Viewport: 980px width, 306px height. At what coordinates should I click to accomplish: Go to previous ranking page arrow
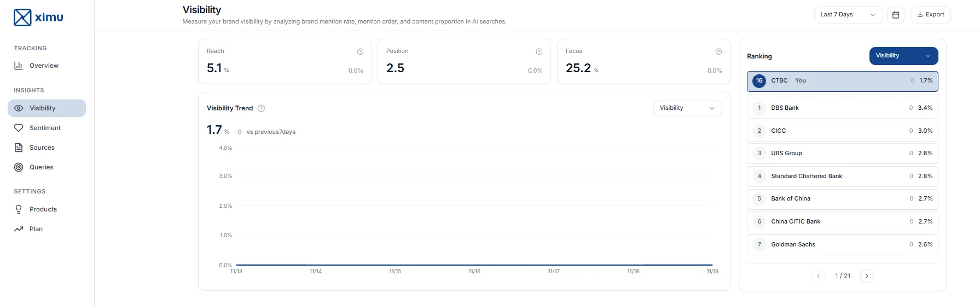click(818, 276)
